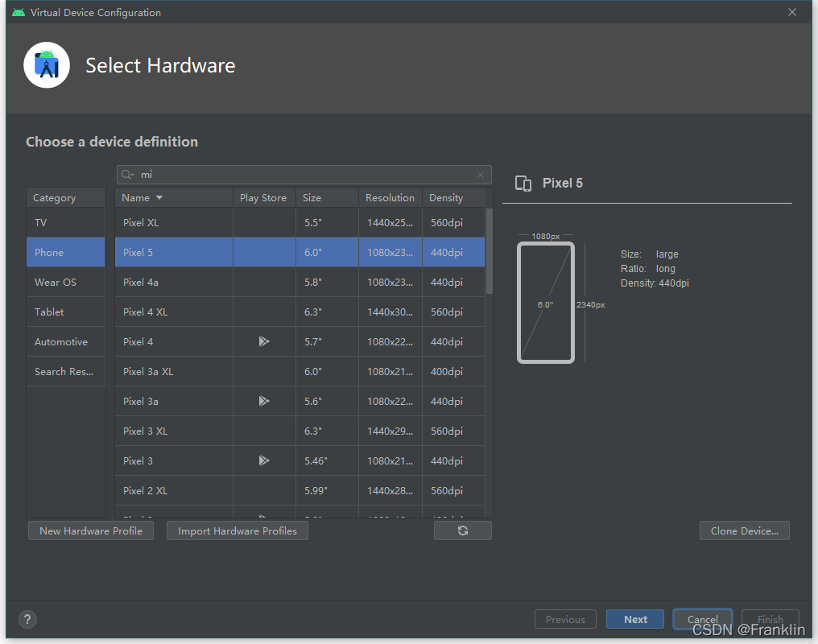Select the Pixel 3a device name
Screen dimensions: 818x644
click(x=141, y=401)
